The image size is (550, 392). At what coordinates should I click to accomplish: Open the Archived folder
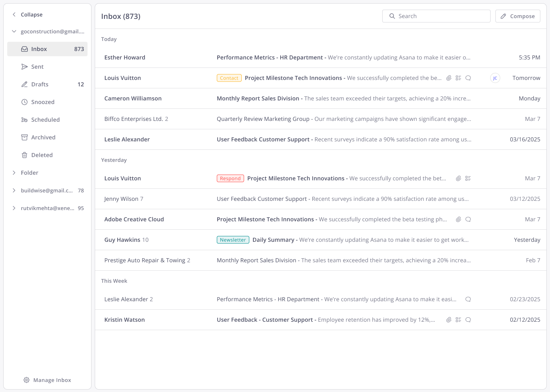point(47,137)
